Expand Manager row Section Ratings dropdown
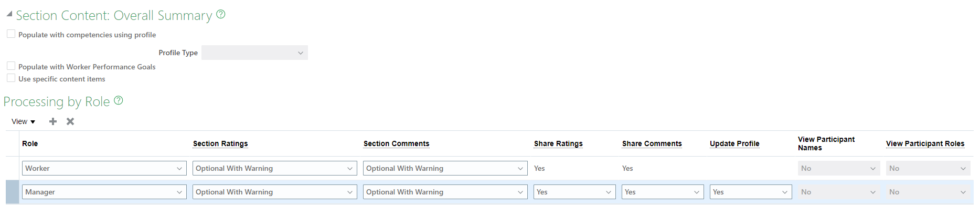 (275, 192)
